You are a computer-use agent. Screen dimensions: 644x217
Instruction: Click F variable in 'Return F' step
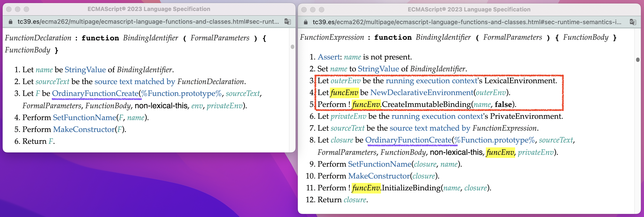tap(51, 141)
